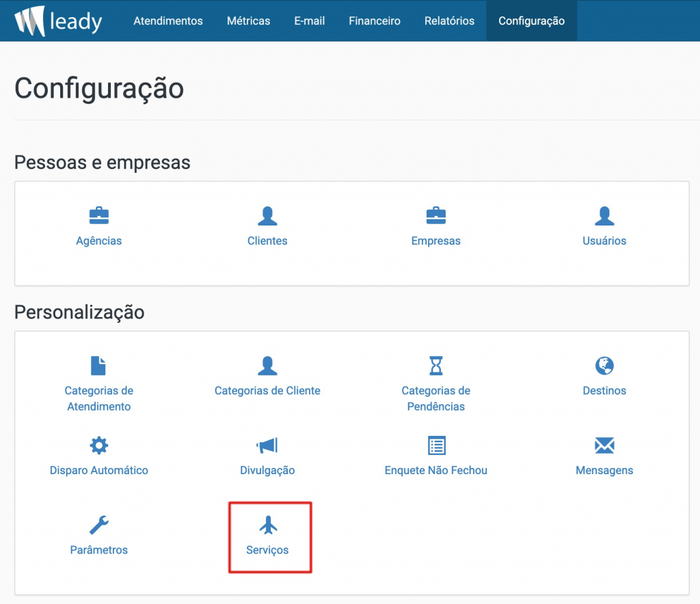This screenshot has width=700, height=604.
Task: Open Disparo Automático link
Action: point(99,470)
